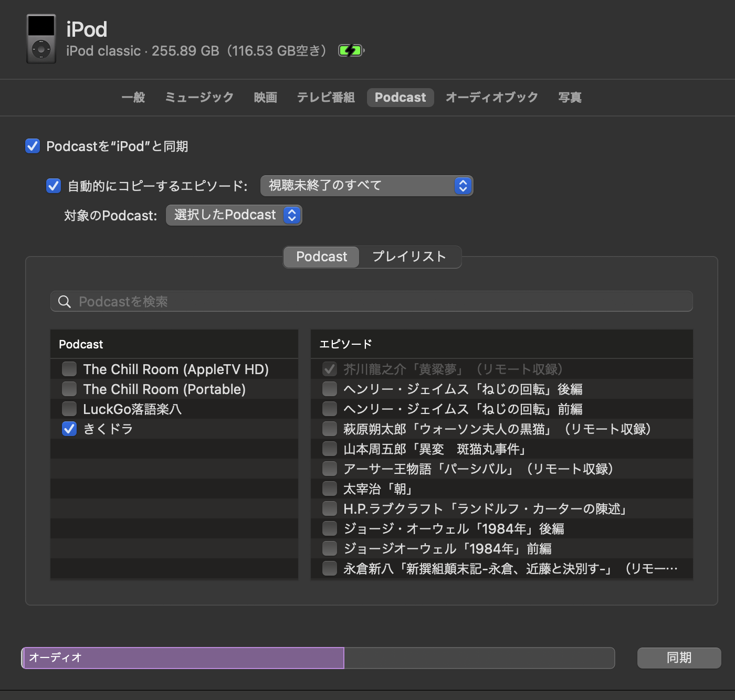Click the purple オーディオ storage bar
Viewport: 735px width, 700px height.
[x=183, y=658]
